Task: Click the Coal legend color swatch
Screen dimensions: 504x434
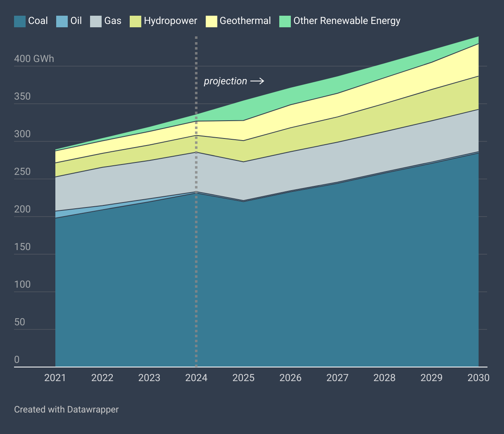Action: pyautogui.click(x=20, y=21)
